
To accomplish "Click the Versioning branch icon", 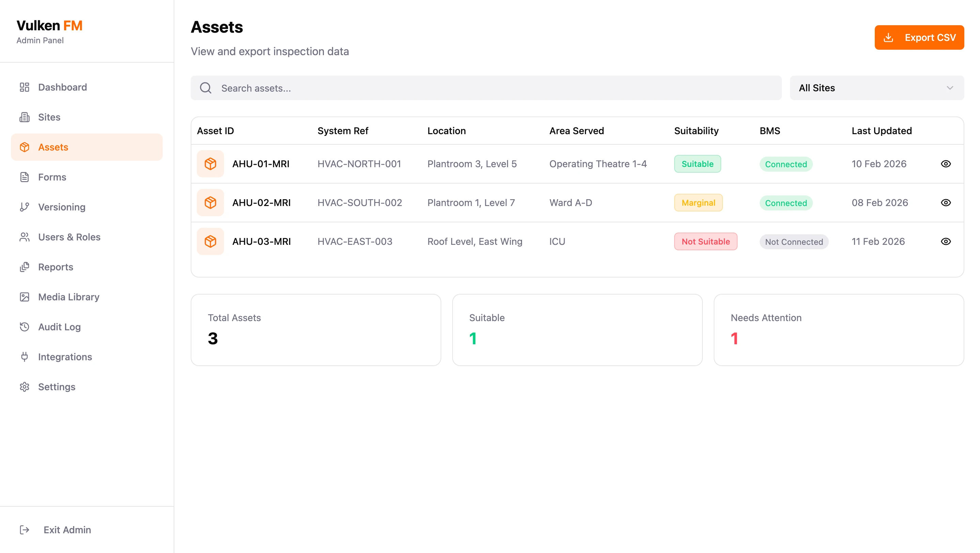I will pos(25,207).
